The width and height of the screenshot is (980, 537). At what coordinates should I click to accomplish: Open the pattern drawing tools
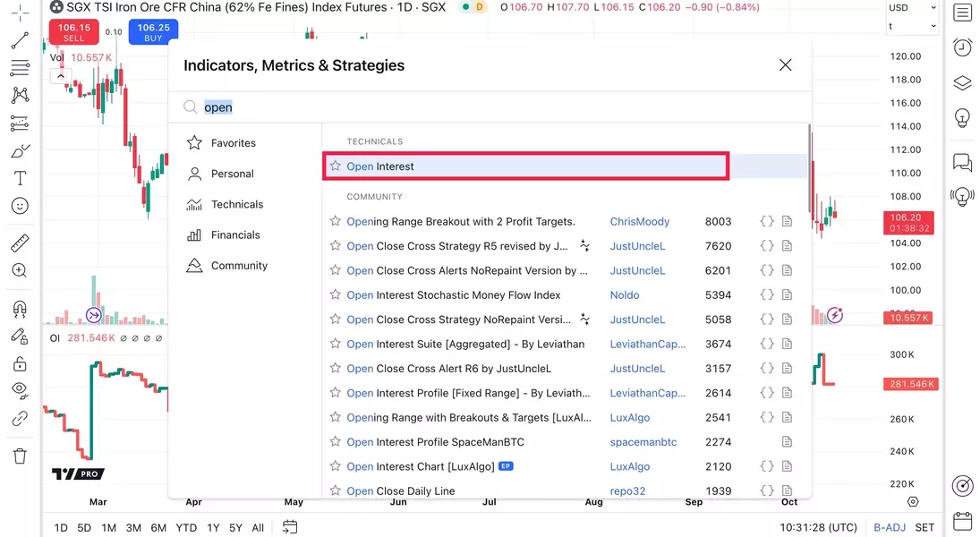20,95
